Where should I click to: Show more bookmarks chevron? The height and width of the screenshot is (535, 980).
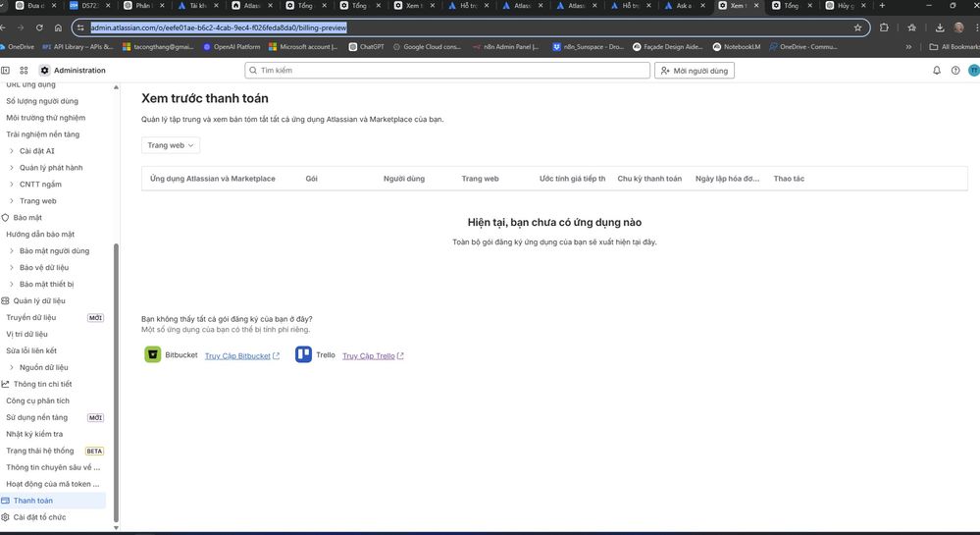pos(908,47)
